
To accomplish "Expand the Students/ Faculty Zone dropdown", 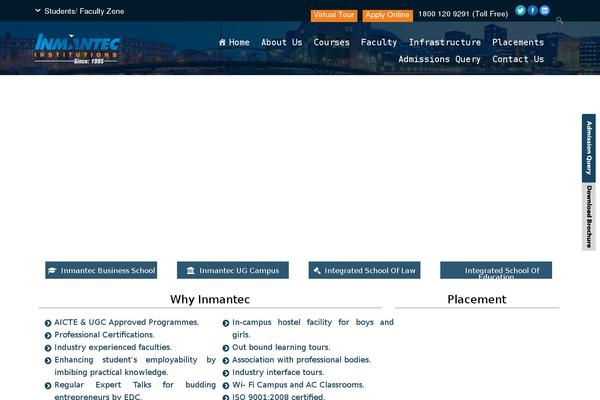I will tap(80, 11).
